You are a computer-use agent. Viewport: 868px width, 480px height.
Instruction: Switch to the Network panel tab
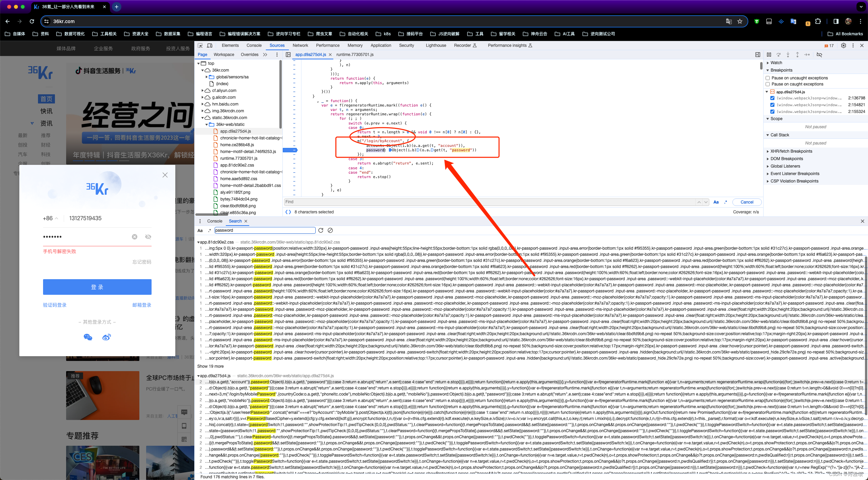[x=300, y=45]
